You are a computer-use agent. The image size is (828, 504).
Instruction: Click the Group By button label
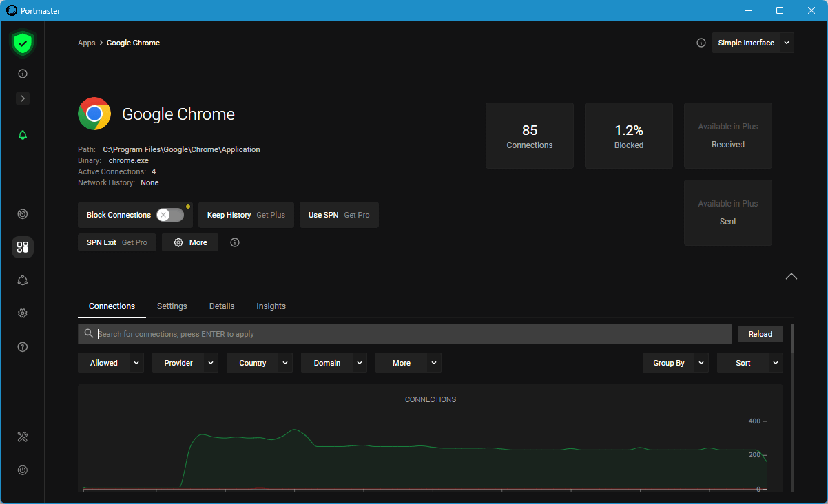tap(668, 363)
